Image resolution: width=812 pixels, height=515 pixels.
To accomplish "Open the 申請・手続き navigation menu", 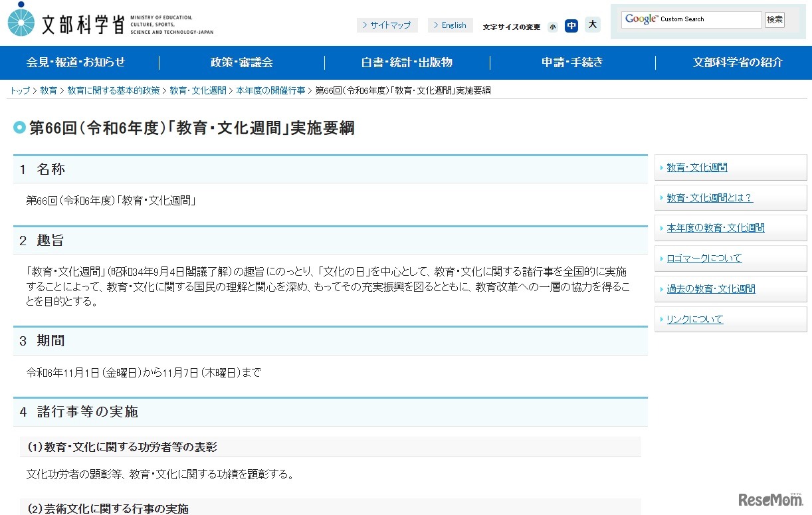I will point(572,62).
